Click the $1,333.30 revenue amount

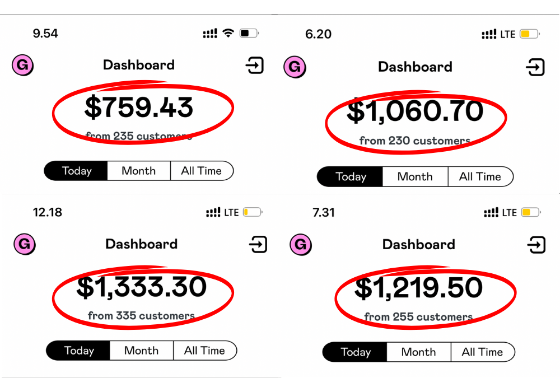[x=142, y=287]
